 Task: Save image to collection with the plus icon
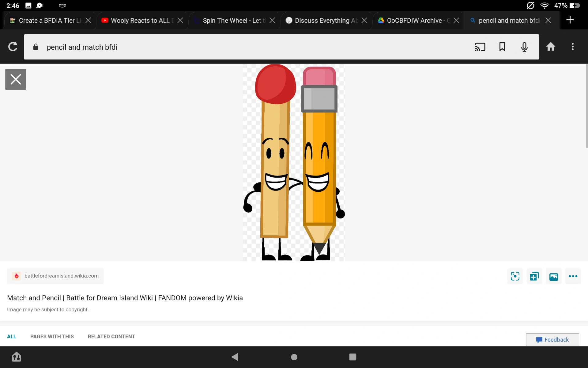[x=534, y=276]
